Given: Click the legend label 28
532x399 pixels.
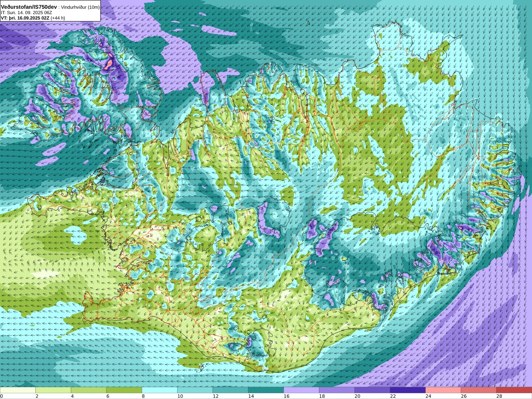Looking at the screenshot, I should coord(499,396).
